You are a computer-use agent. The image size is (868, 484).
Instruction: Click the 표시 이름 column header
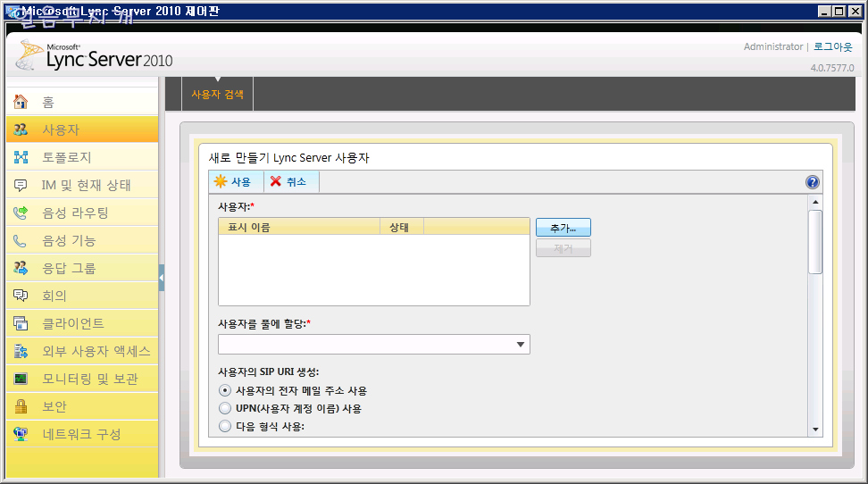(x=299, y=227)
